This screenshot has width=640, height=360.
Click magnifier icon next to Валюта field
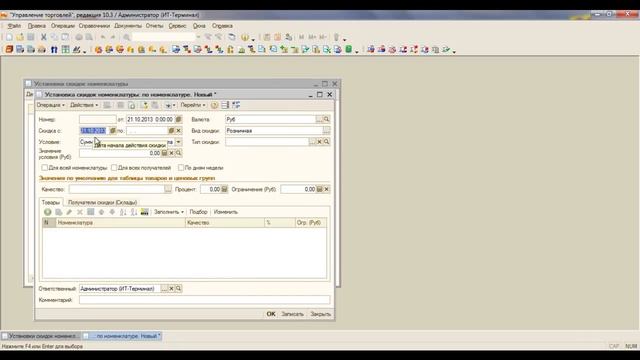click(x=327, y=119)
